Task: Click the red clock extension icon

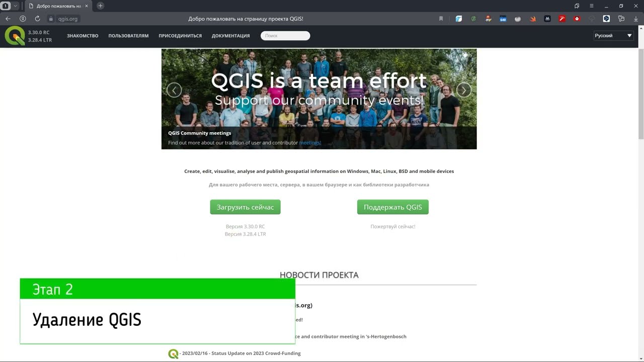Action: [577, 19]
